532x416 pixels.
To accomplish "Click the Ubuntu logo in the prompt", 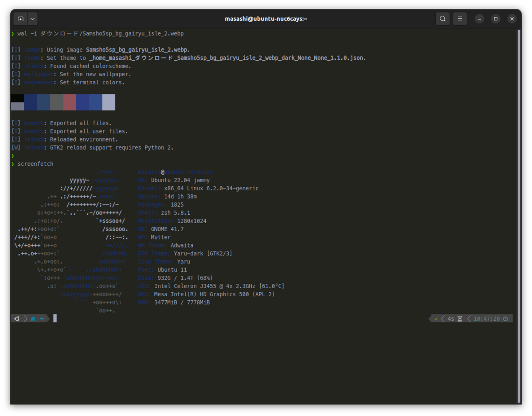I will coord(17,318).
